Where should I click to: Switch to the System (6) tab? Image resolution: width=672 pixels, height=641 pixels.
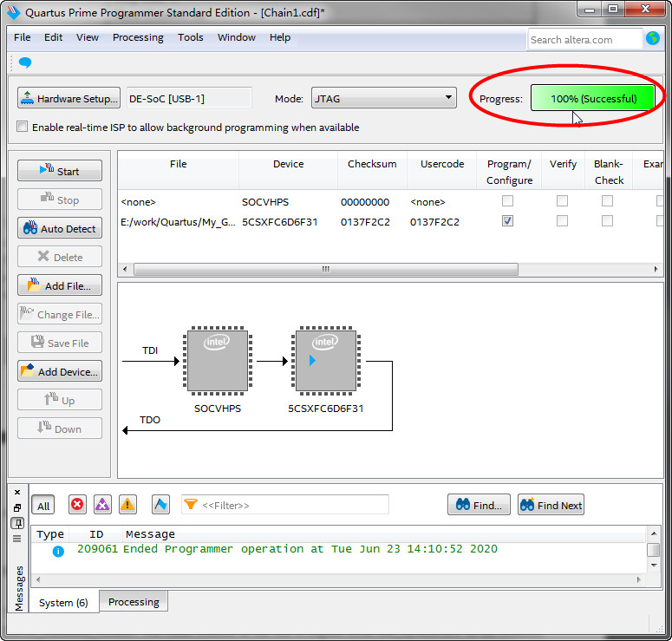point(63,603)
